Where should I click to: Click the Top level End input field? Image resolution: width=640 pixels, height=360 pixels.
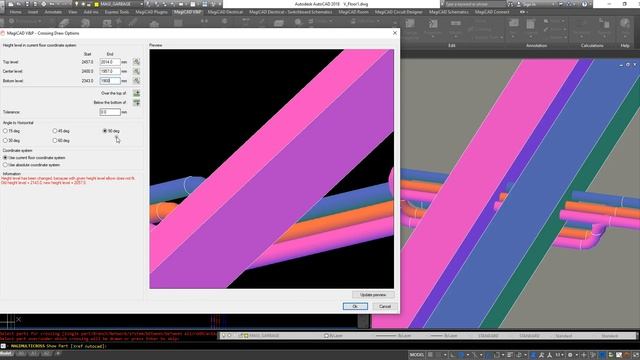click(110, 62)
